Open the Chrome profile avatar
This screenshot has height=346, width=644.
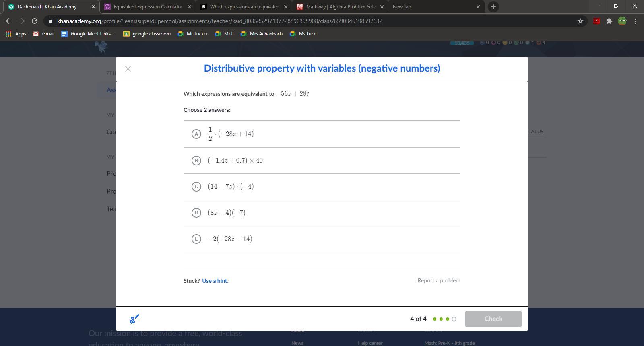click(622, 21)
